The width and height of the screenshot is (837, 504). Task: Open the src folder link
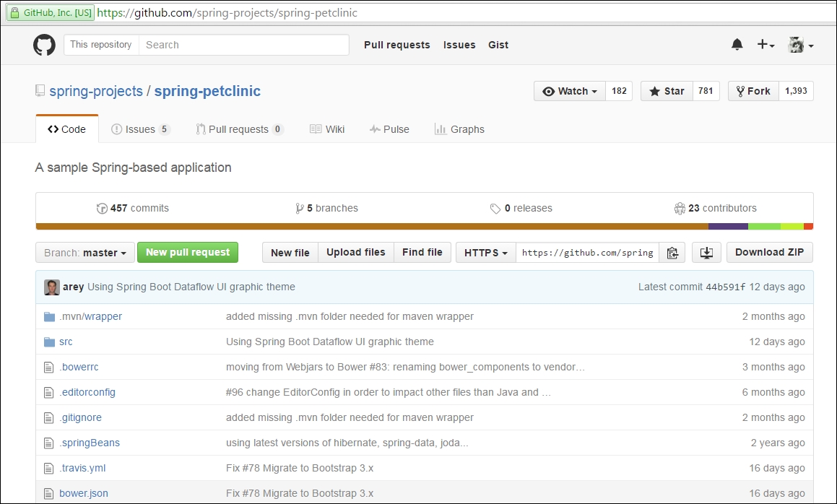66,342
